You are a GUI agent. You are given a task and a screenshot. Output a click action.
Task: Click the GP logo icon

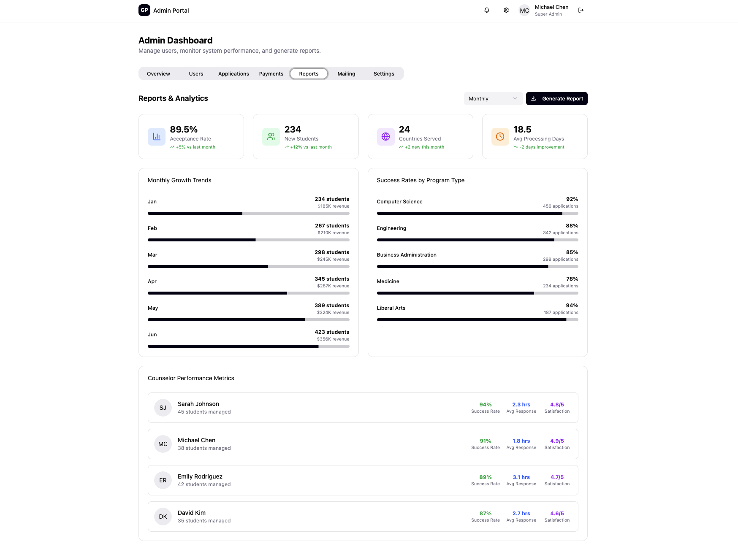[x=144, y=10]
